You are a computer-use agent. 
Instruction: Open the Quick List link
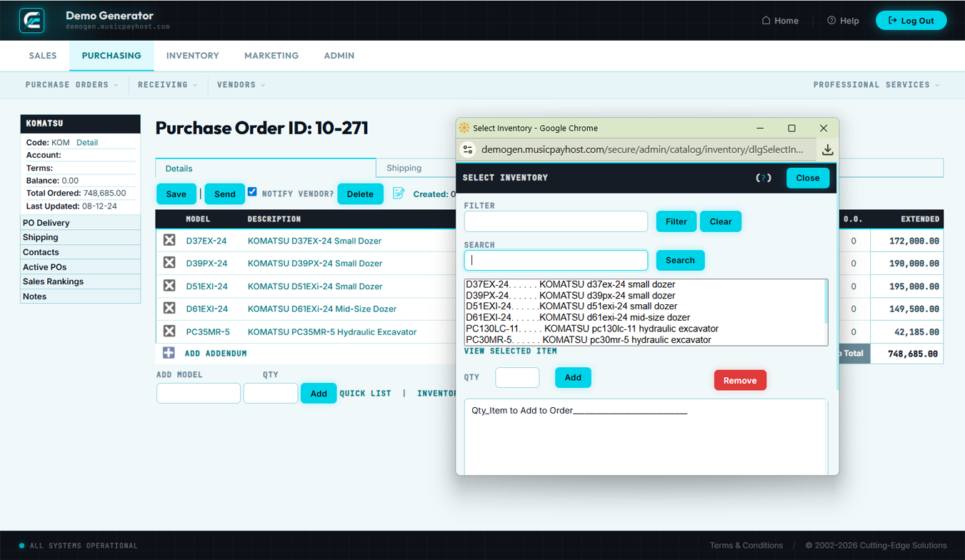click(365, 393)
